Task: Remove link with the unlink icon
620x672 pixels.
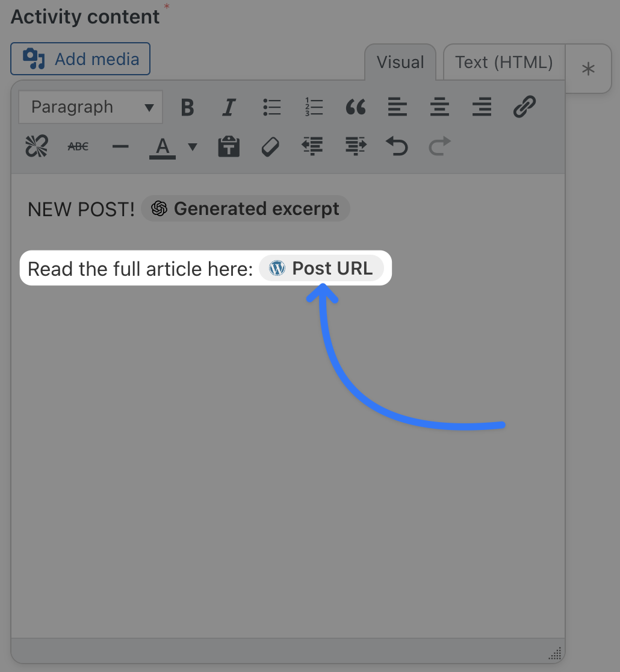Action: pos(37,146)
